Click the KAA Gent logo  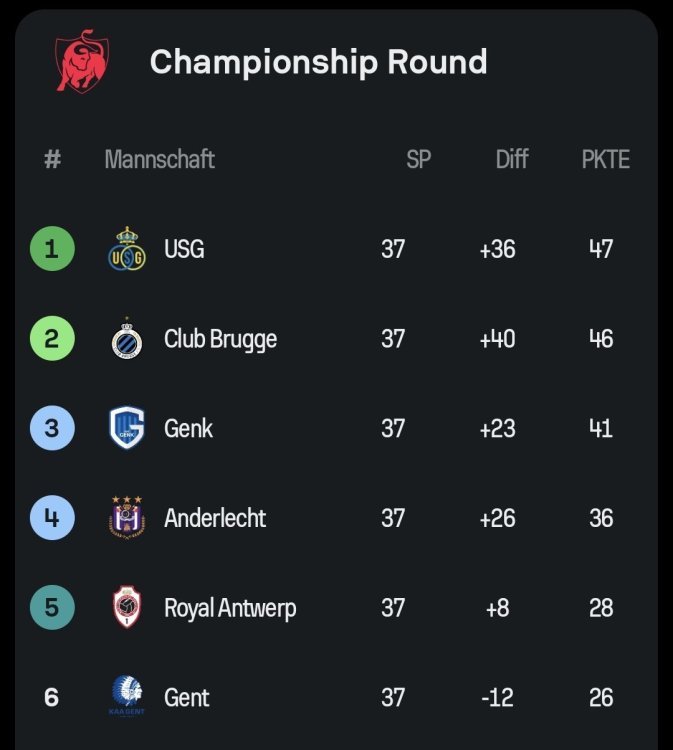click(x=126, y=697)
